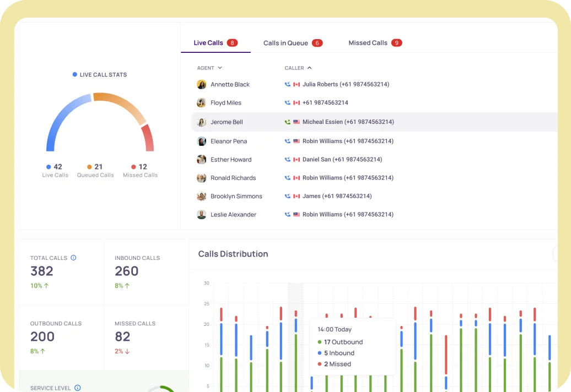Viewport: 571px width, 392px height.
Task: Click the 42 Live Calls legend
Action: (x=55, y=171)
